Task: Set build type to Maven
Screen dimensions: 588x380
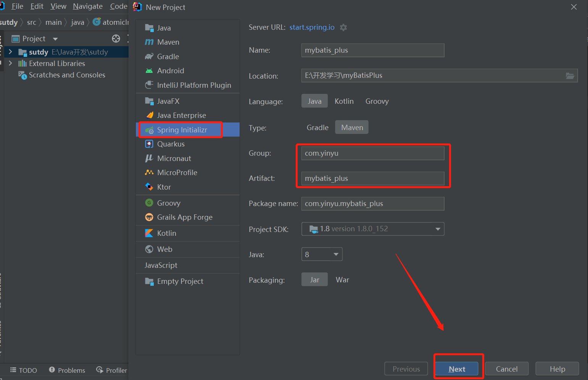Action: 352,127
